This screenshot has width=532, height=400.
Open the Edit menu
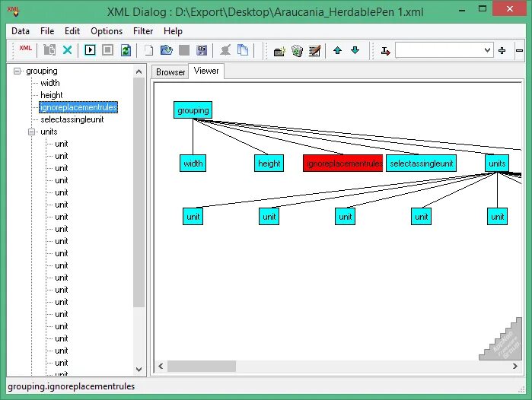click(72, 31)
